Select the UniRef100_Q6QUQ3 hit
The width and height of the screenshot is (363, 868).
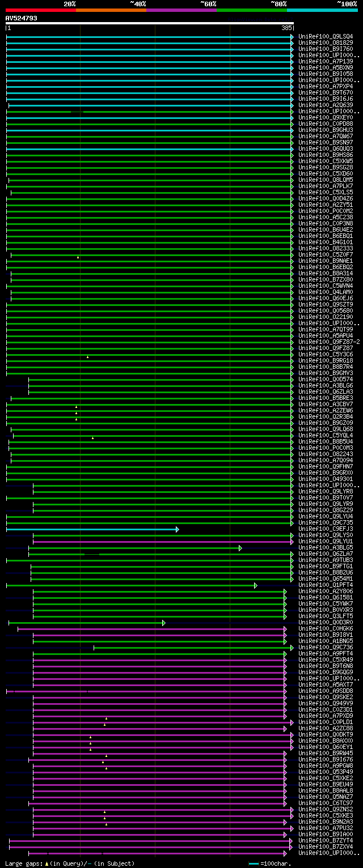pos(326,148)
